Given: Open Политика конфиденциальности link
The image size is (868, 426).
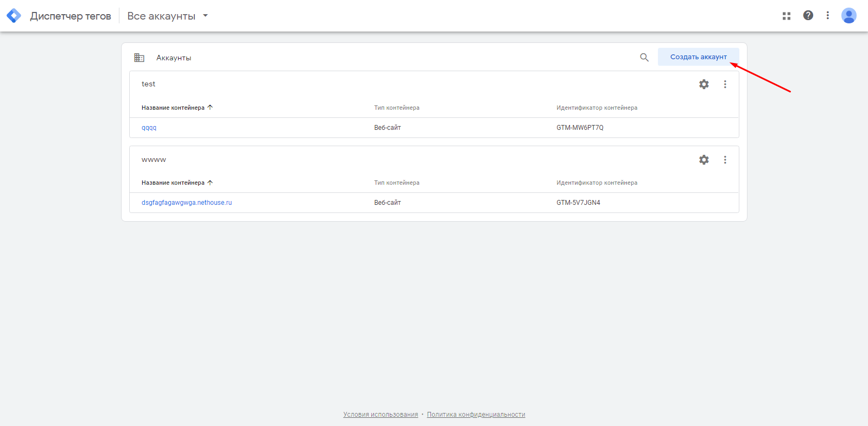Looking at the screenshot, I should [476, 415].
